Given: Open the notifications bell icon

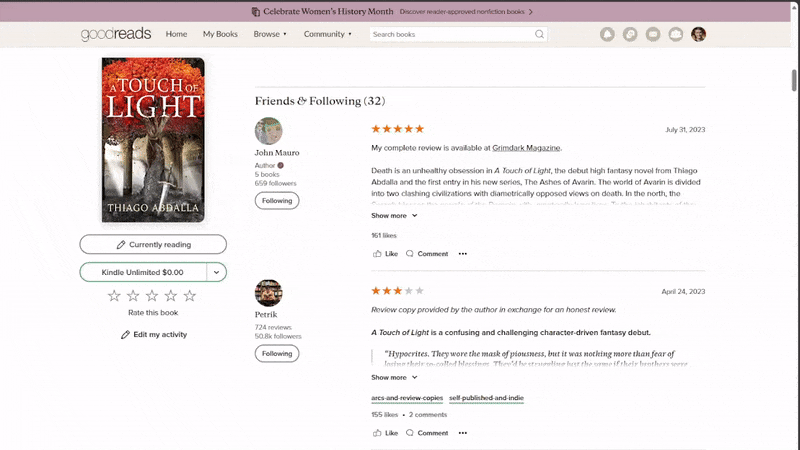Looking at the screenshot, I should 607,34.
